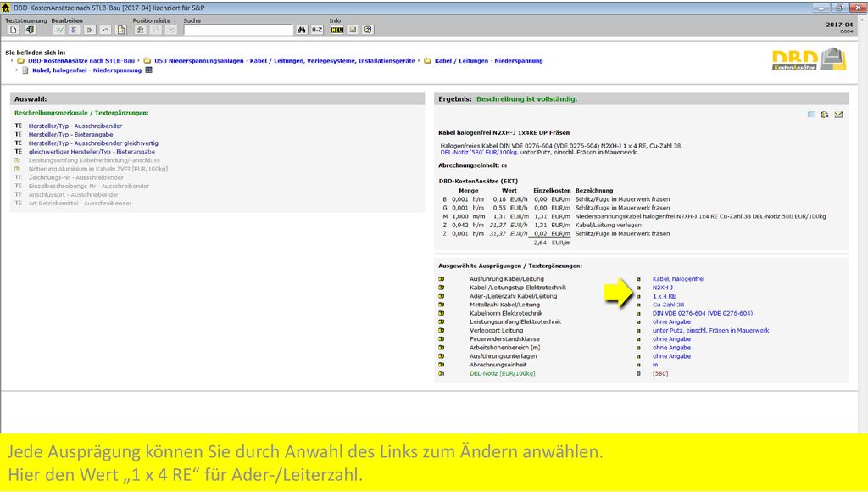The width and height of the screenshot is (868, 492).
Task: Click the greyed Notierung Aluminium in Kabeln entry
Action: point(98,169)
